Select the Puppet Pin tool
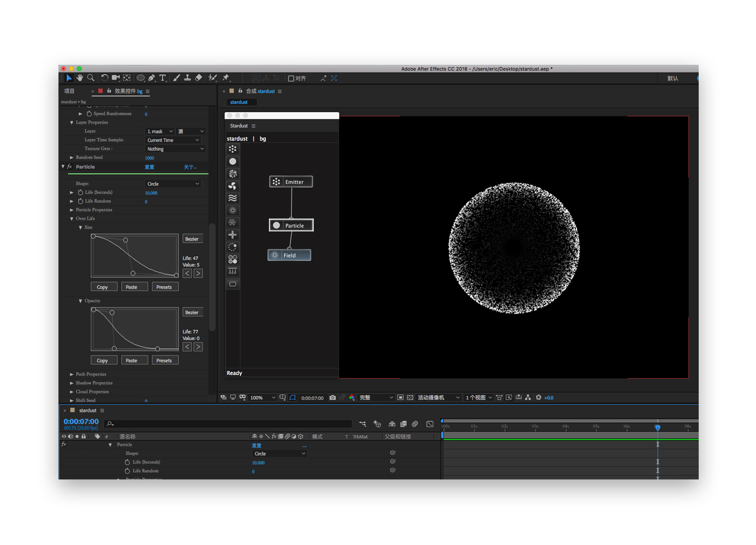 pos(226,78)
